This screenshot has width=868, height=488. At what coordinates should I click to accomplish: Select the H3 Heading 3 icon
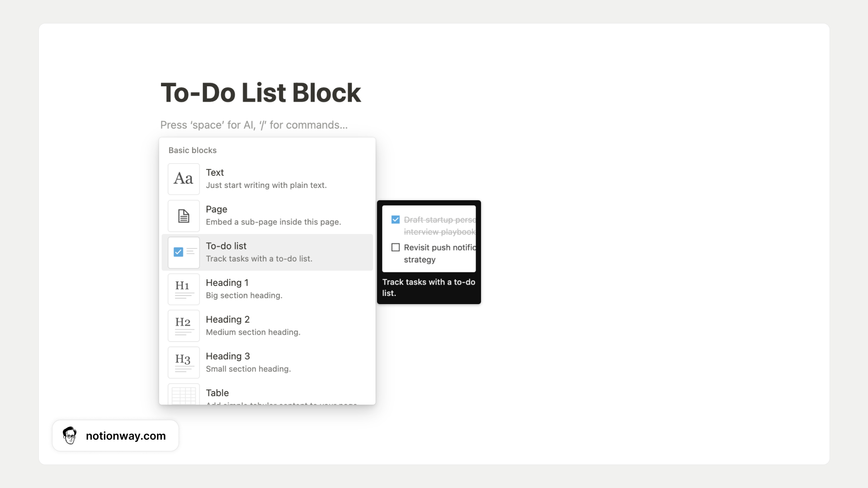click(183, 362)
